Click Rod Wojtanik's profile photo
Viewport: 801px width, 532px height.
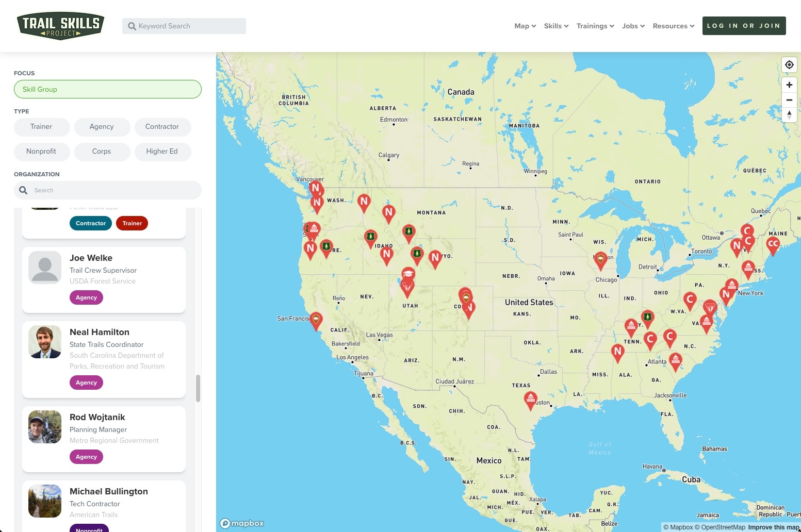(45, 427)
